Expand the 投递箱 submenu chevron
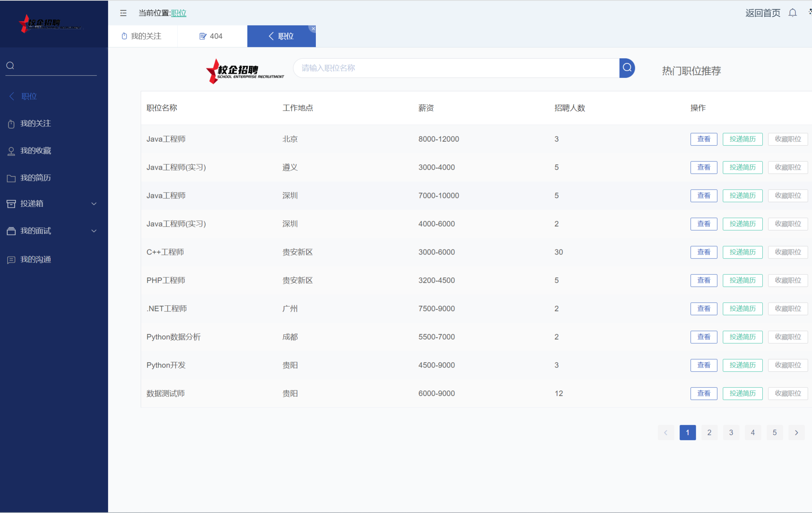812x513 pixels. pos(94,204)
